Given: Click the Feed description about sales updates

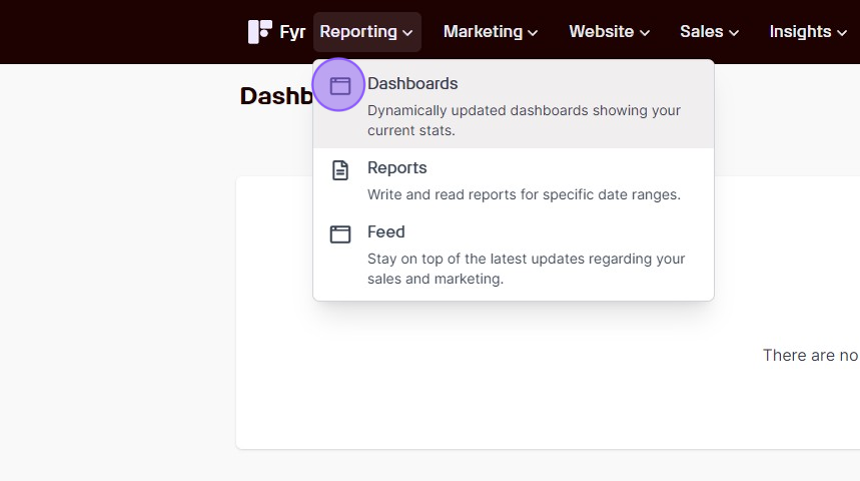Looking at the screenshot, I should (526, 269).
